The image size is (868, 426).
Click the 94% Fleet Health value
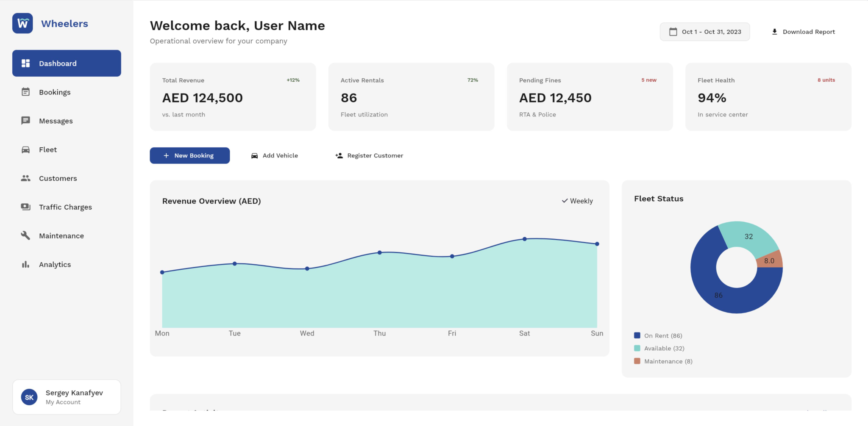pyautogui.click(x=712, y=98)
